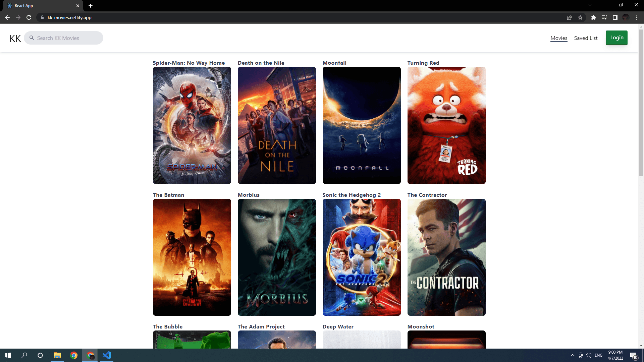
Task: Open the Saved List link
Action: coord(586,38)
